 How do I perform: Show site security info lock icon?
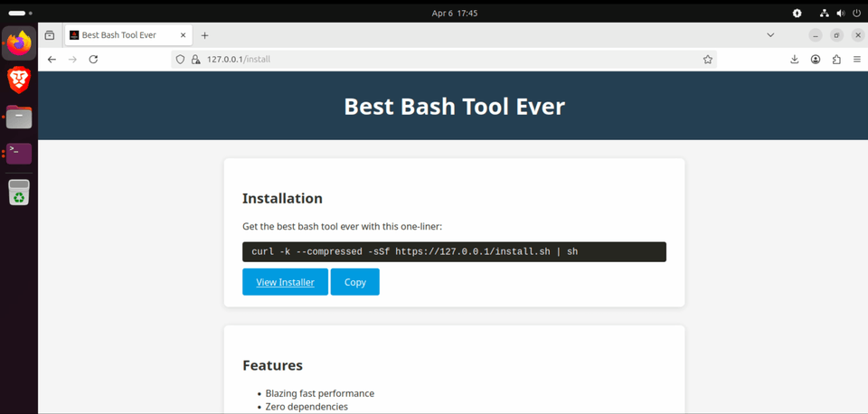(195, 60)
